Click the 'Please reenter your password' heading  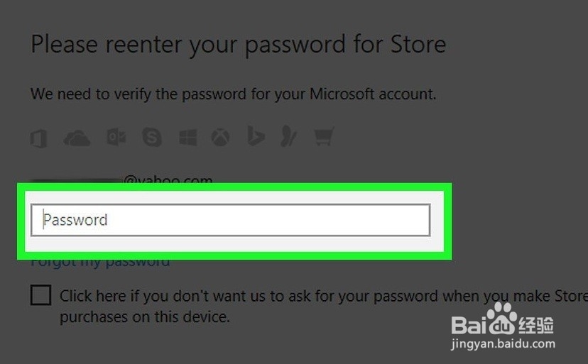pyautogui.click(x=239, y=45)
